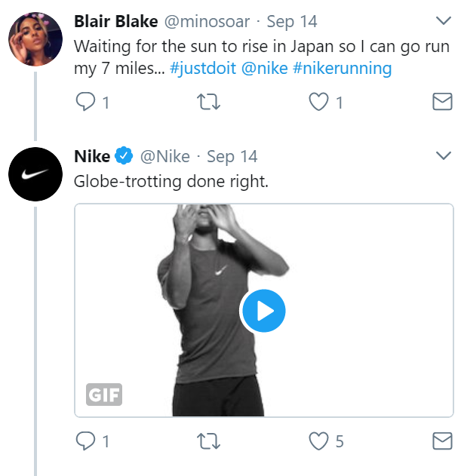This screenshot has height=476, width=461.
Task: Open the #nikerunning hashtag
Action: [342, 69]
